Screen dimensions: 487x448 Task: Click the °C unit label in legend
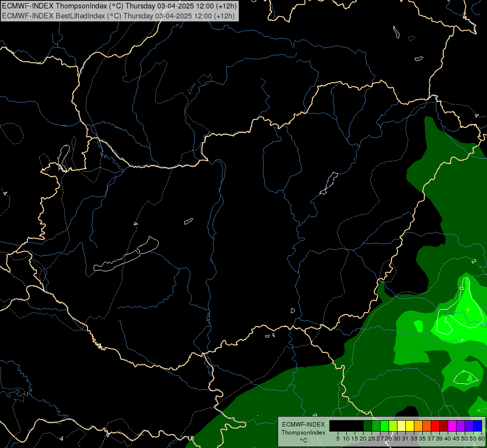tap(304, 440)
